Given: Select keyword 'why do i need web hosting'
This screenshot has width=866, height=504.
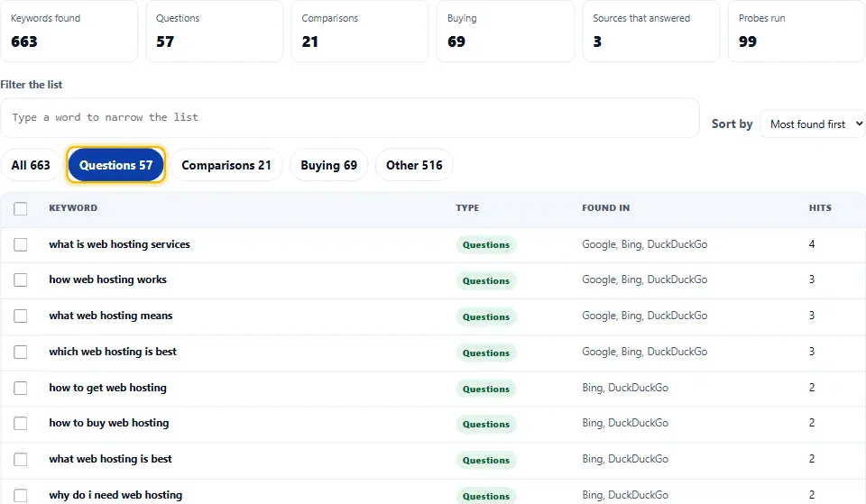Looking at the screenshot, I should [x=115, y=495].
